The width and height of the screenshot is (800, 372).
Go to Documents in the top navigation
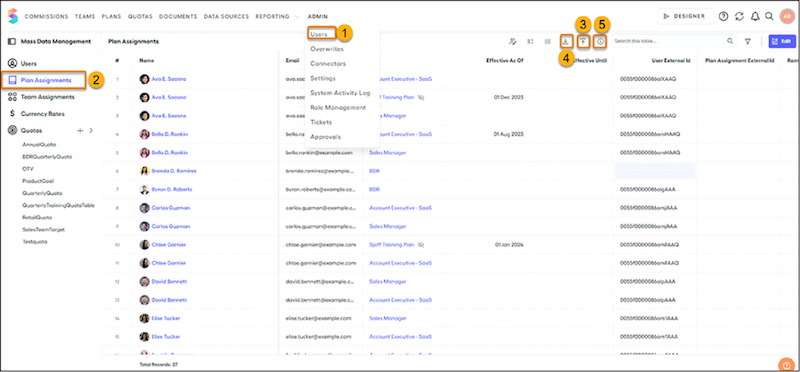[x=178, y=16]
